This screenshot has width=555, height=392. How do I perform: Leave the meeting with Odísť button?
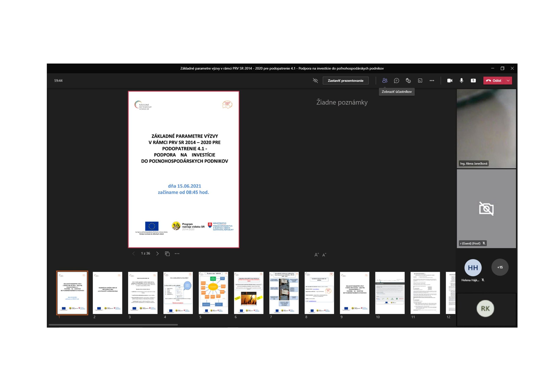point(494,80)
